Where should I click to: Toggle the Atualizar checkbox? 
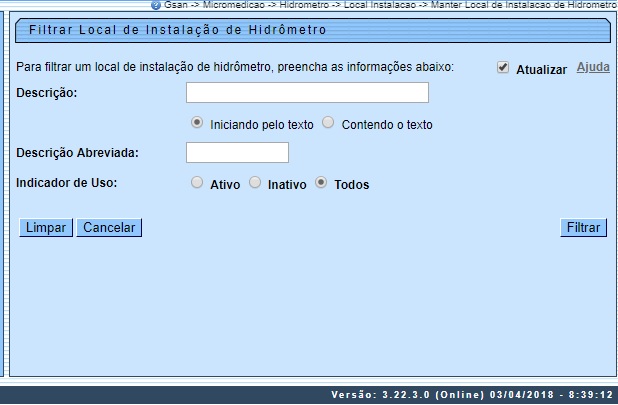tap(503, 67)
